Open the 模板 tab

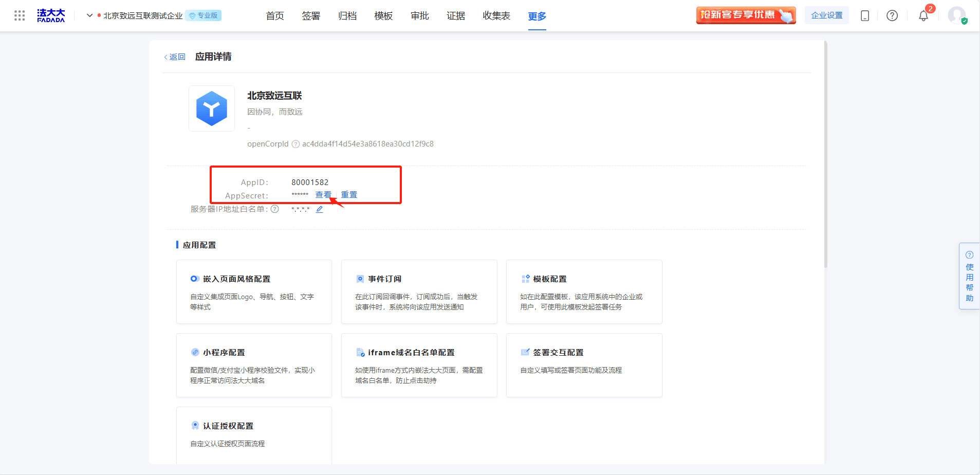click(383, 16)
